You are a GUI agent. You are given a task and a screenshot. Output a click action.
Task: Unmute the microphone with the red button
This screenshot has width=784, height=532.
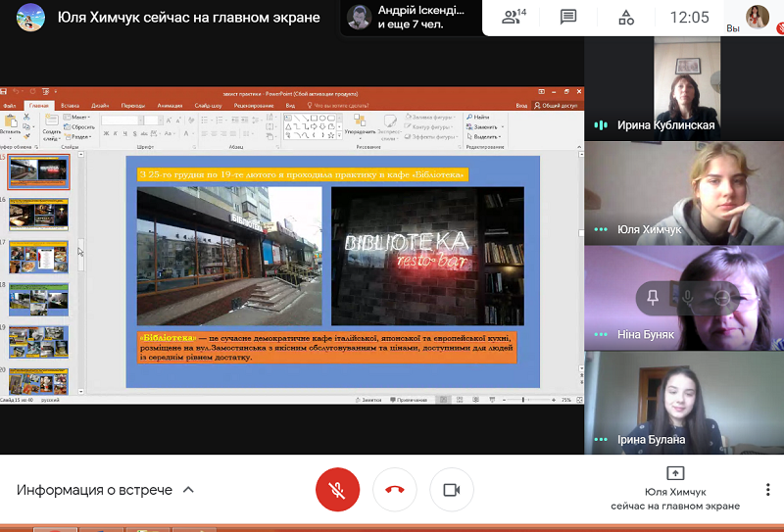click(337, 490)
